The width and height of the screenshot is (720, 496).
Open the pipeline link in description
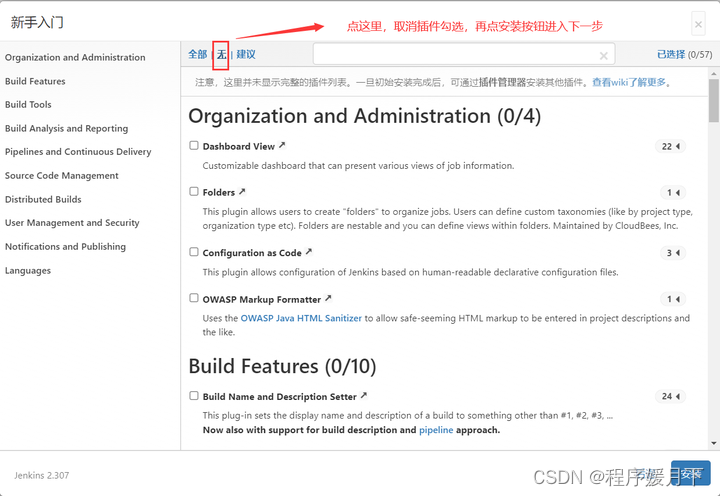pyautogui.click(x=436, y=430)
